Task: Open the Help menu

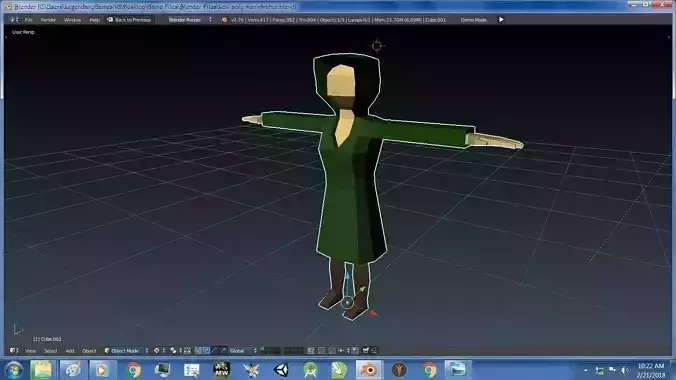Action: [x=94, y=20]
